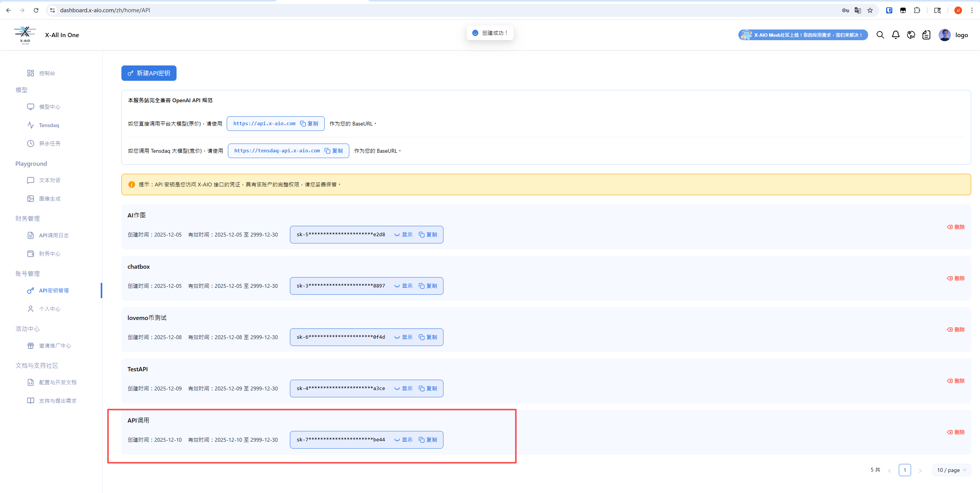The height and width of the screenshot is (493, 980).
Task: Open 模型中心 in the sidebar
Action: point(49,107)
